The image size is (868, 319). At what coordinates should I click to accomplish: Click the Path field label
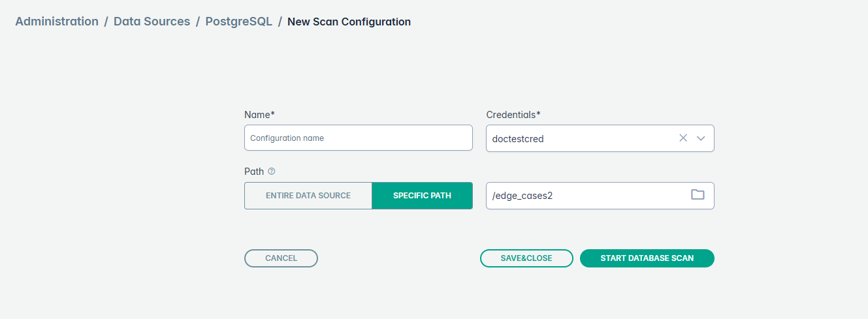254,172
